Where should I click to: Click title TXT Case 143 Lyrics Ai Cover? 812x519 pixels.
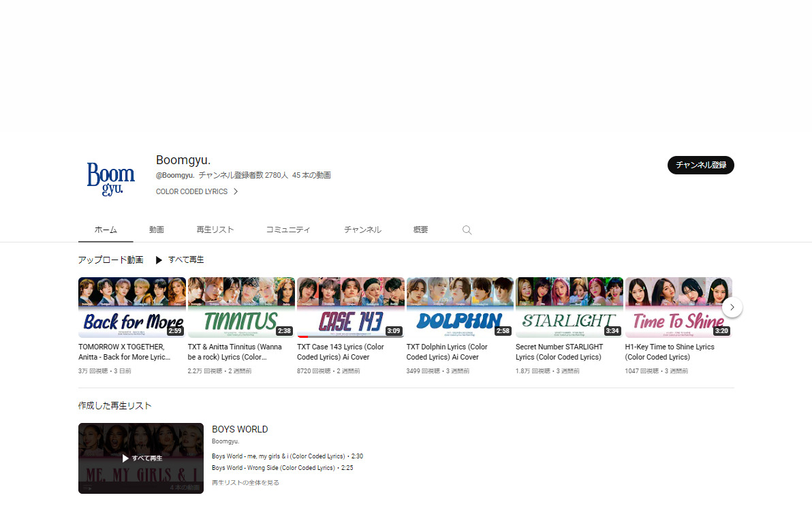pyautogui.click(x=340, y=351)
